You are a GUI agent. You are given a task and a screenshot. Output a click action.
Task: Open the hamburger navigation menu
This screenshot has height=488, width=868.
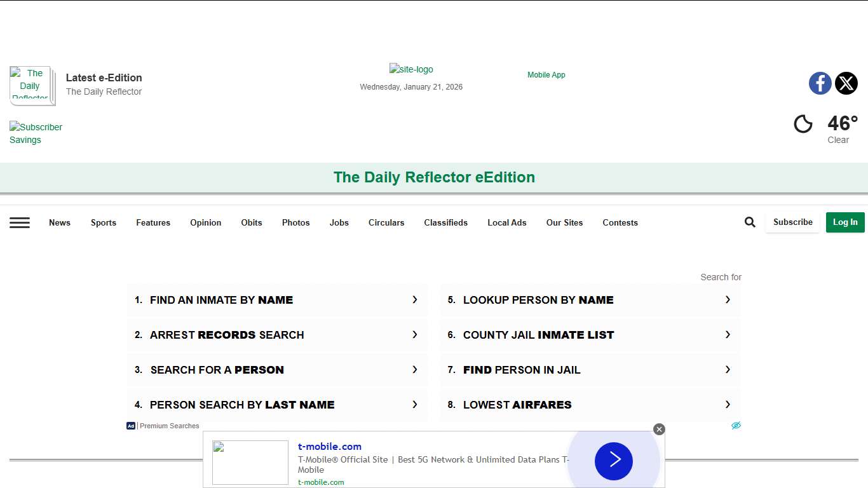pyautogui.click(x=20, y=222)
